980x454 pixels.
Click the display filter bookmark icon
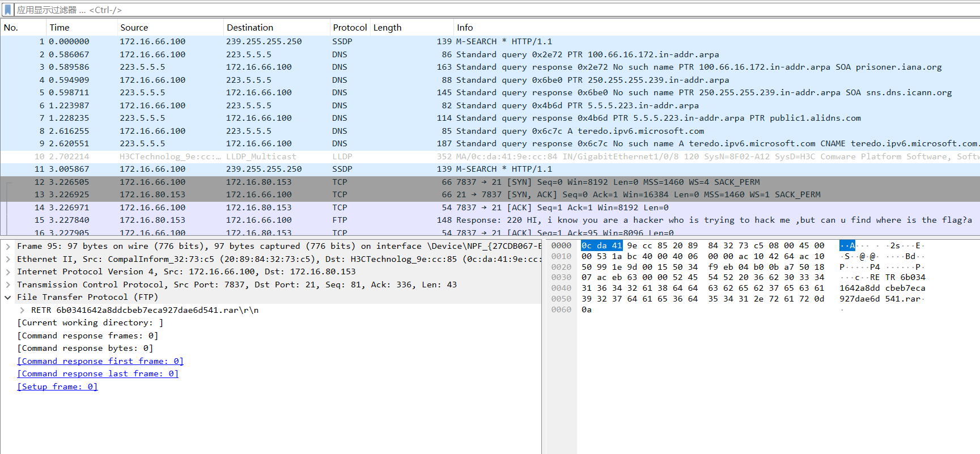tap(8, 10)
